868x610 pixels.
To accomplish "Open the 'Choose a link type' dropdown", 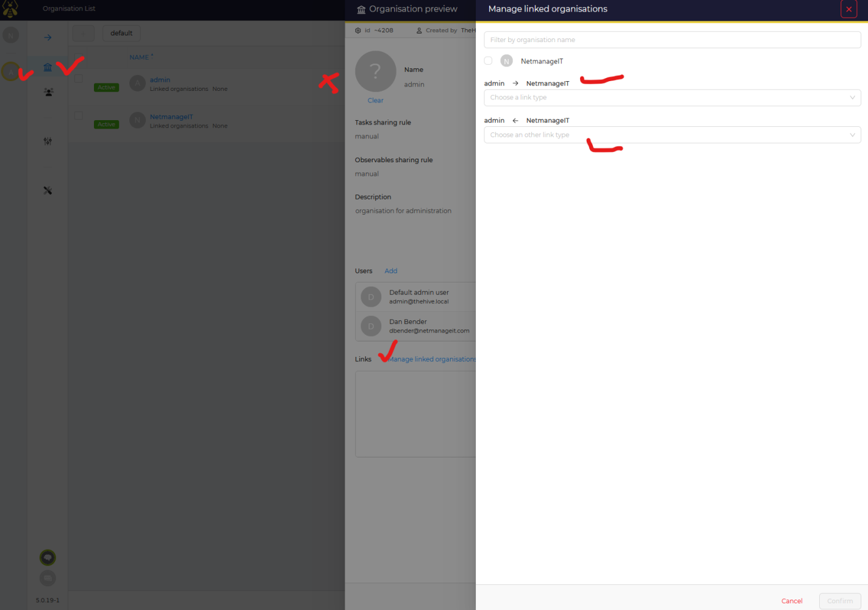I will click(x=672, y=98).
